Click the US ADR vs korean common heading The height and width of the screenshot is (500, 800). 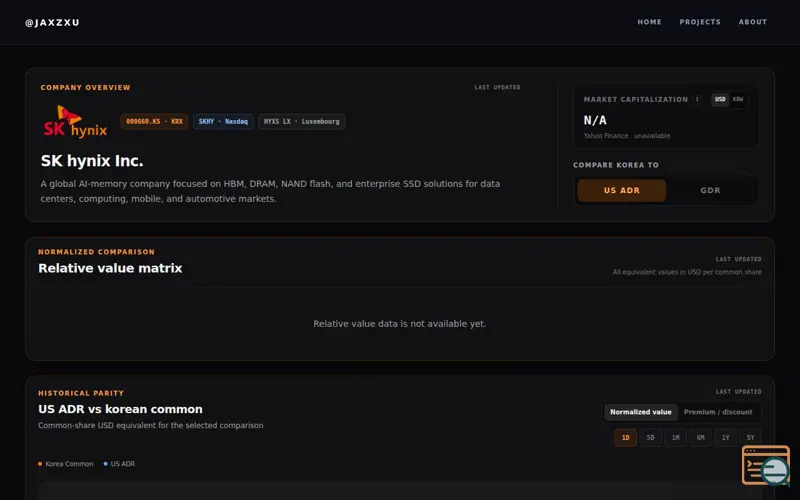120,409
